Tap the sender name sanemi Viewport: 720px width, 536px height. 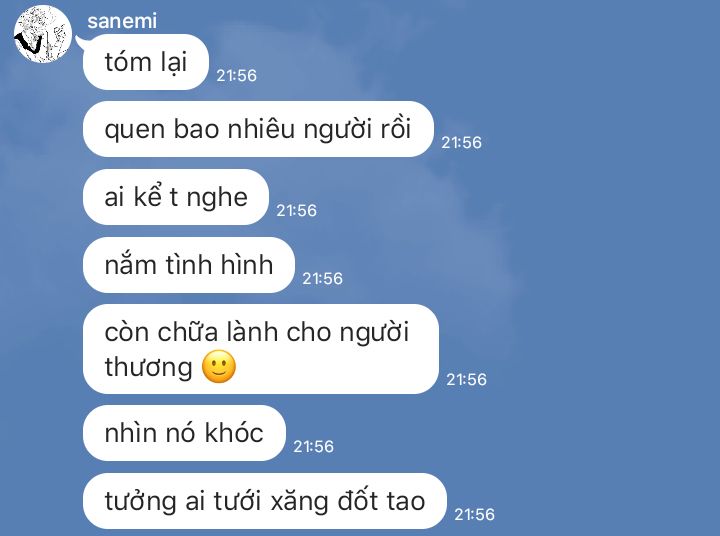[122, 21]
